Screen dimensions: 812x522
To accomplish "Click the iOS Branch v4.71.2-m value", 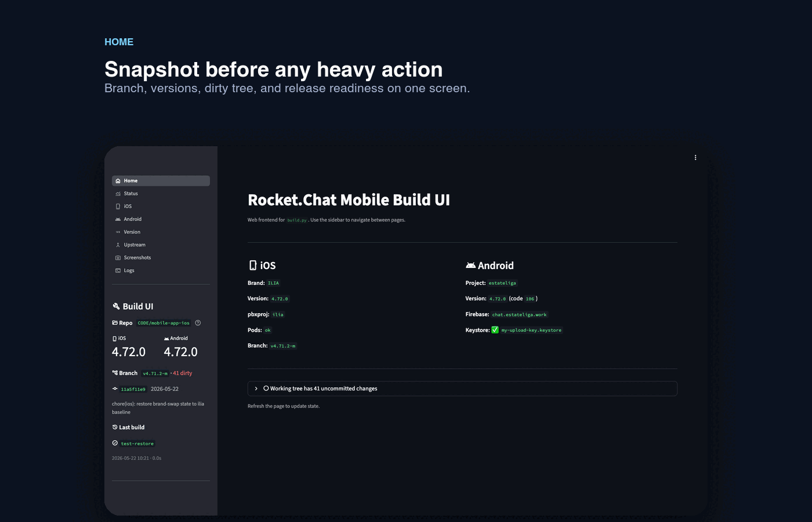I will (x=283, y=346).
